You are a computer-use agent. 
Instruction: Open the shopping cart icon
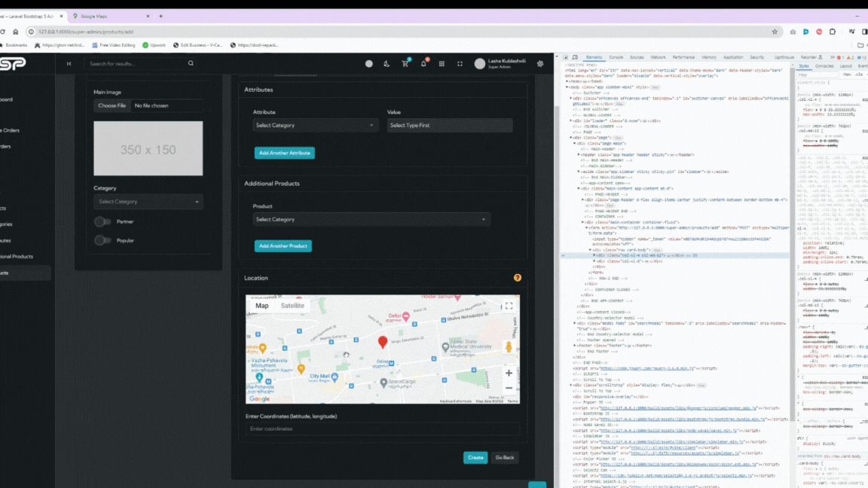405,63
